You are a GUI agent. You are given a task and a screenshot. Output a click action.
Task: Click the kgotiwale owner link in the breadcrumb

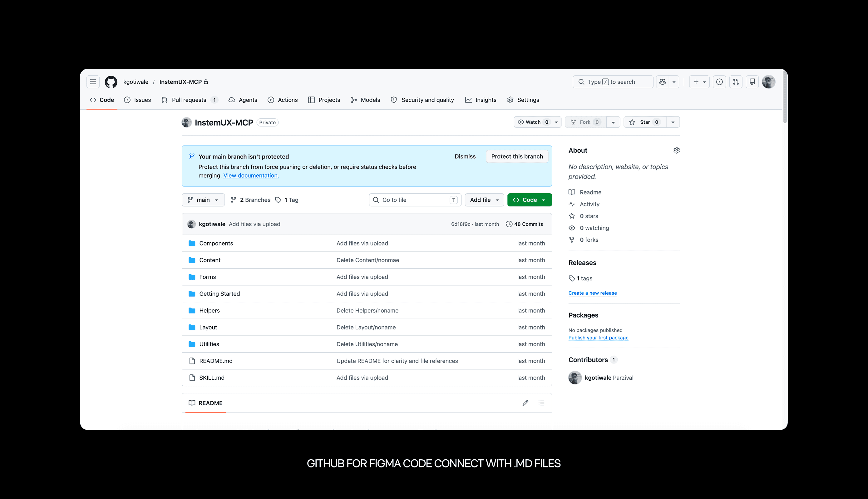point(136,82)
